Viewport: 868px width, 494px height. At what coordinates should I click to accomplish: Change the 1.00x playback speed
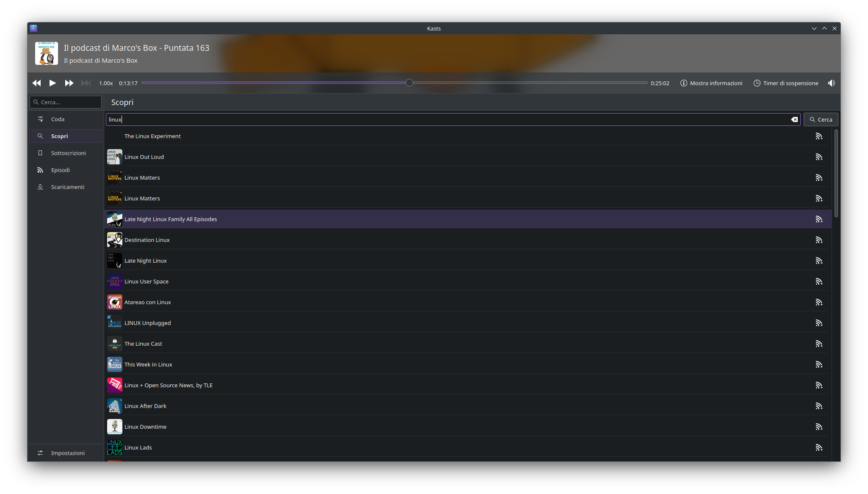tap(106, 83)
